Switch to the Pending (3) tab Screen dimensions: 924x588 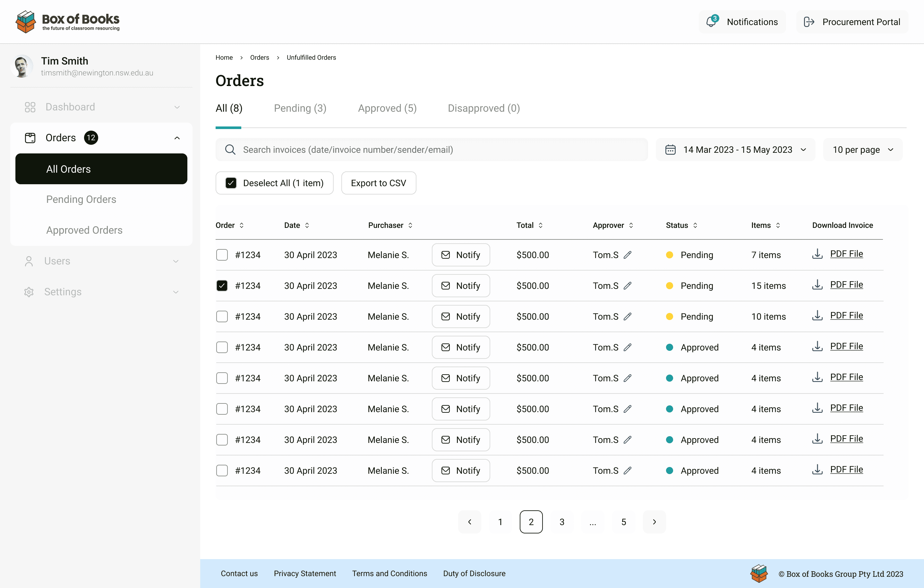[300, 108]
